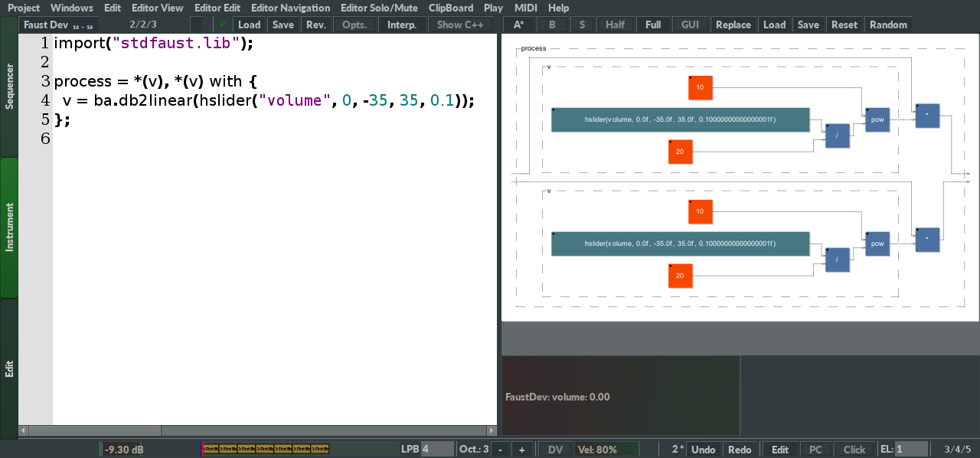Click the upper pow block in the diagram
The height and width of the screenshot is (458, 980).
[877, 119]
